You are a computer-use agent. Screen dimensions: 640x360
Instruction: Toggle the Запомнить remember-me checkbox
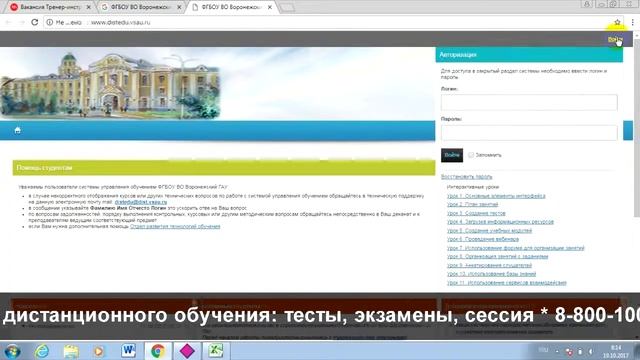point(471,155)
